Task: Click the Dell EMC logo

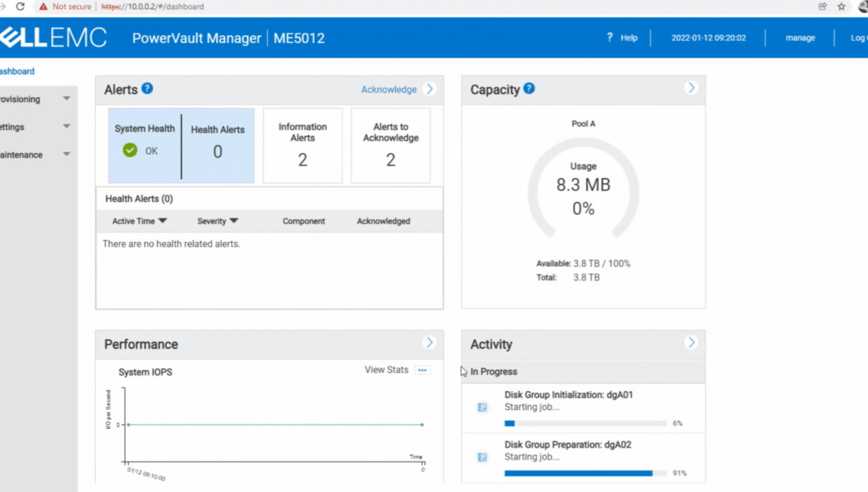Action: (x=53, y=38)
